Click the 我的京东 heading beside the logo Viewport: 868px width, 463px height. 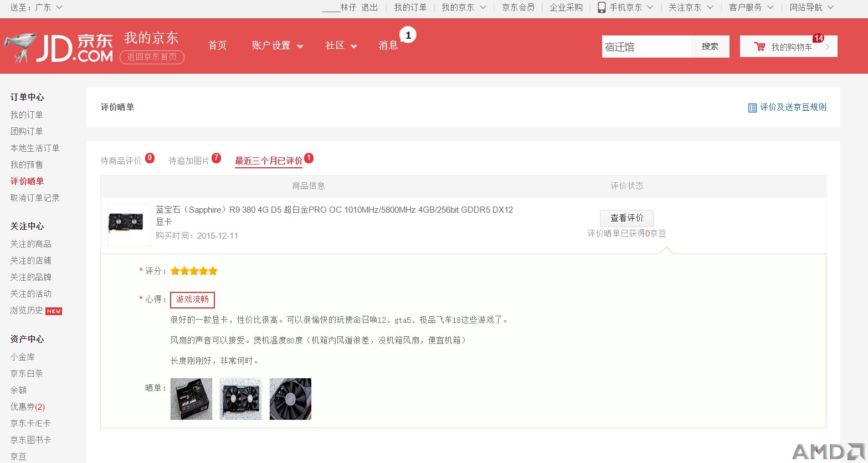tap(151, 38)
